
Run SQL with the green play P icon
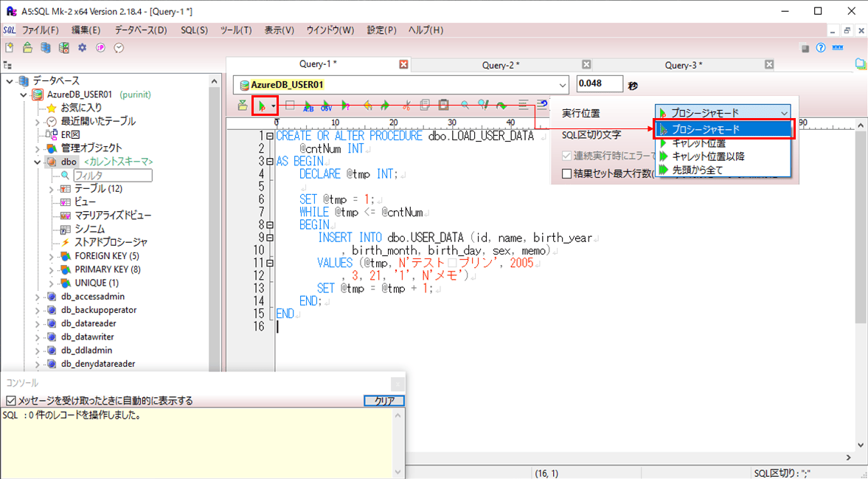261,106
